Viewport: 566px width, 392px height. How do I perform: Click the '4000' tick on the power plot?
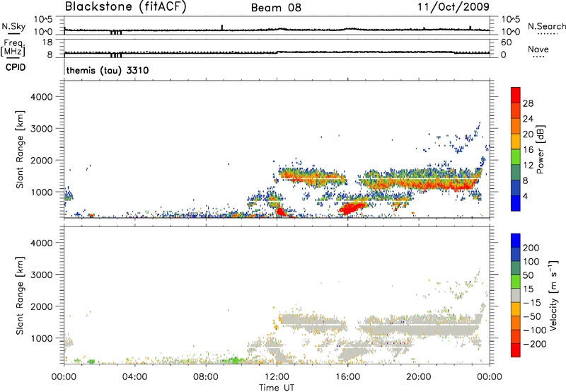[x=42, y=97]
